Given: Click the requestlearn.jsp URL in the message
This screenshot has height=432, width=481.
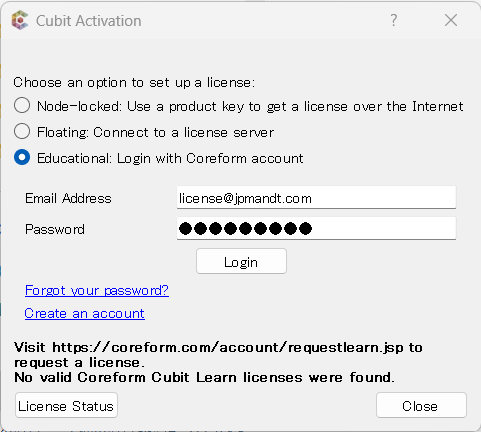Looking at the screenshot, I should 228,348.
